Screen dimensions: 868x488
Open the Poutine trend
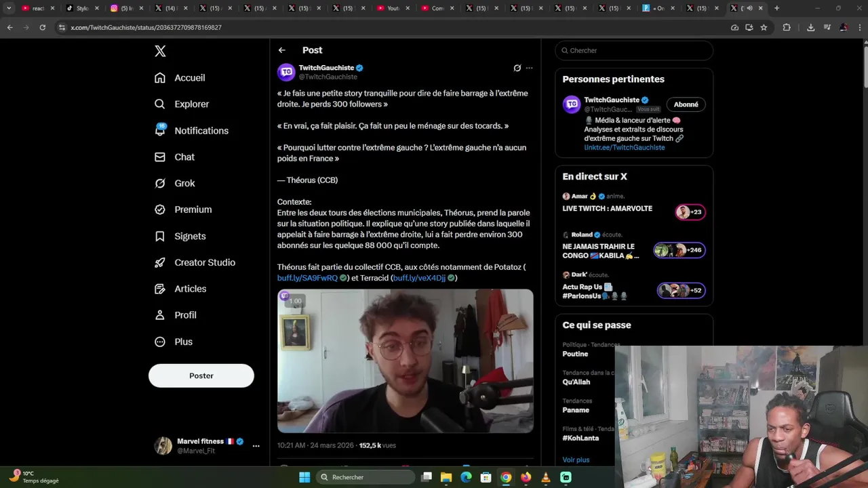pos(575,354)
